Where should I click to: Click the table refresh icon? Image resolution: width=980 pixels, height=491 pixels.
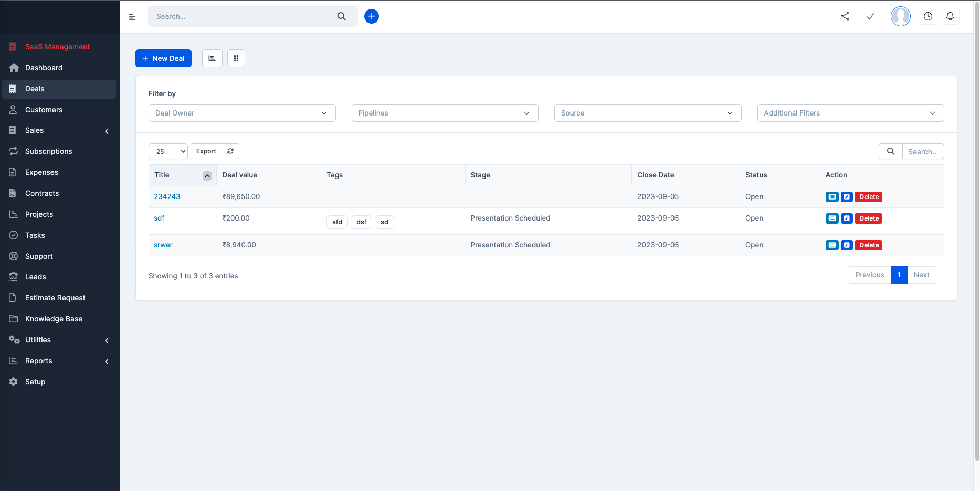pyautogui.click(x=230, y=151)
